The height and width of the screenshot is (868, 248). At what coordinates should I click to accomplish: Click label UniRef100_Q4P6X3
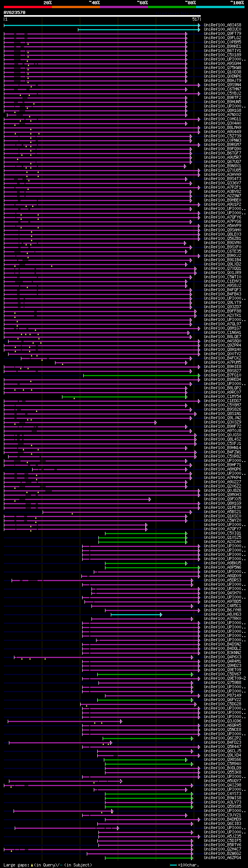(x=222, y=657)
